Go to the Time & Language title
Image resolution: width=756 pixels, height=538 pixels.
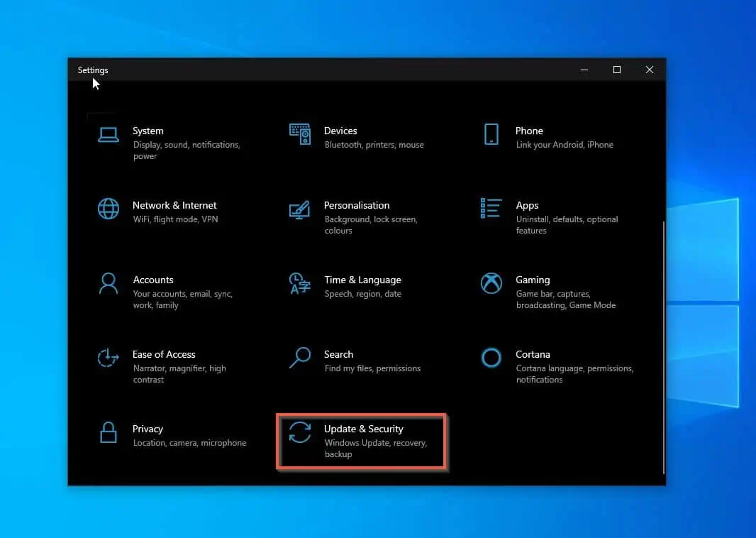(362, 280)
